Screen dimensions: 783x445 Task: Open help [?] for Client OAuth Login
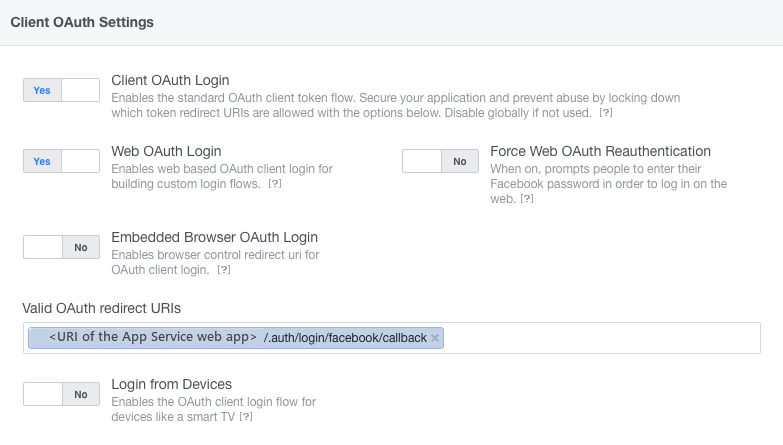tap(605, 113)
